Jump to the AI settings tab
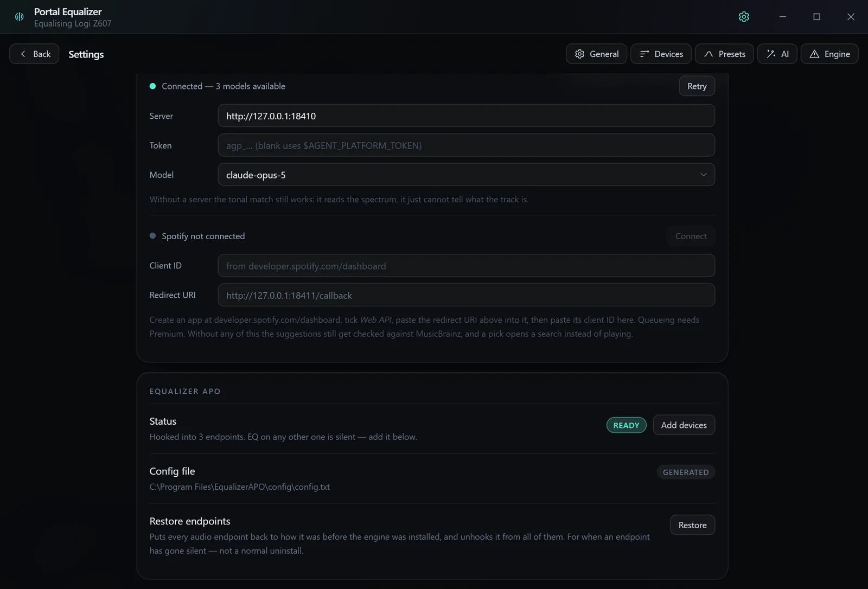This screenshot has width=868, height=589. tap(777, 54)
